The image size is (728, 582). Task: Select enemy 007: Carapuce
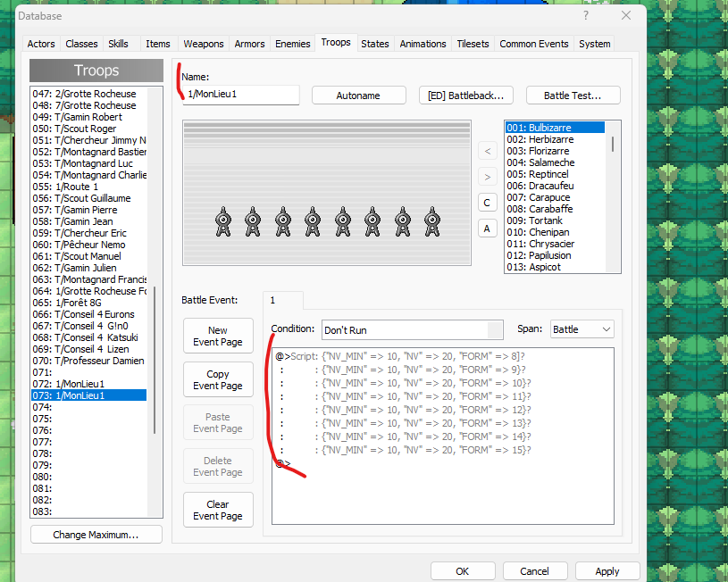(555, 197)
